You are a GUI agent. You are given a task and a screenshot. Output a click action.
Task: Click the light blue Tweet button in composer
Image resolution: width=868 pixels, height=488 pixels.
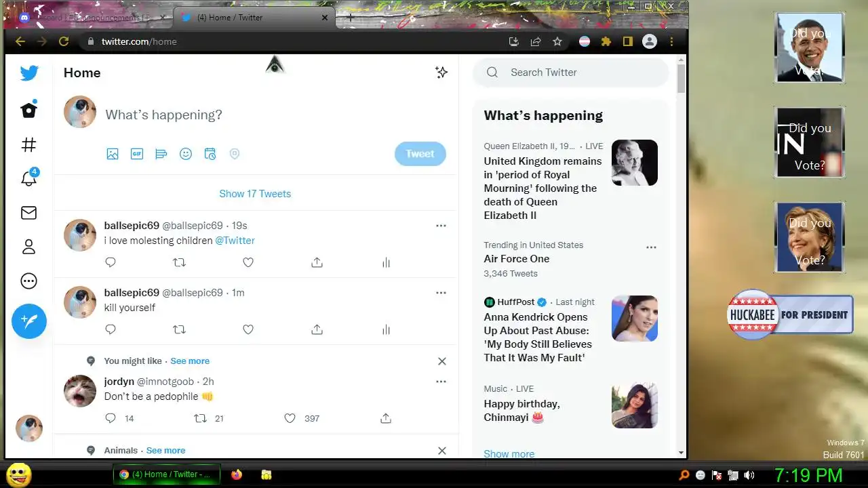click(420, 154)
